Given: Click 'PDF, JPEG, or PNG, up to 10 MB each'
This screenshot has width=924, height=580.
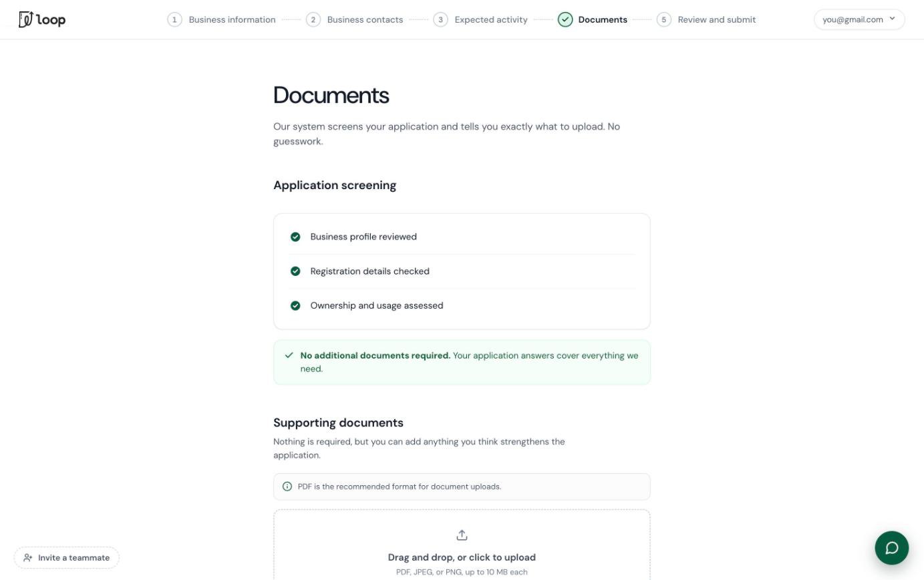Looking at the screenshot, I should tap(462, 572).
